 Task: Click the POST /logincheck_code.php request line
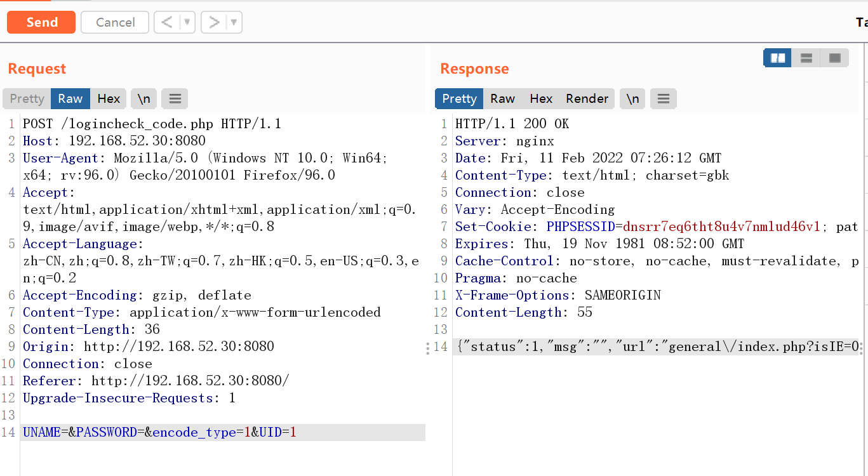click(152, 124)
